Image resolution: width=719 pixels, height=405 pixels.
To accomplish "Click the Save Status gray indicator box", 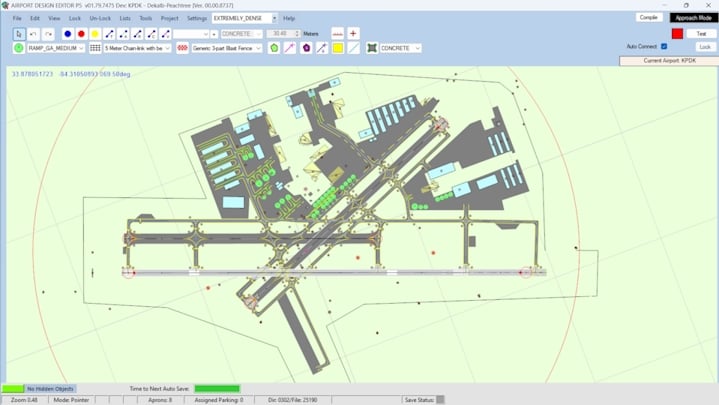I will click(440, 400).
